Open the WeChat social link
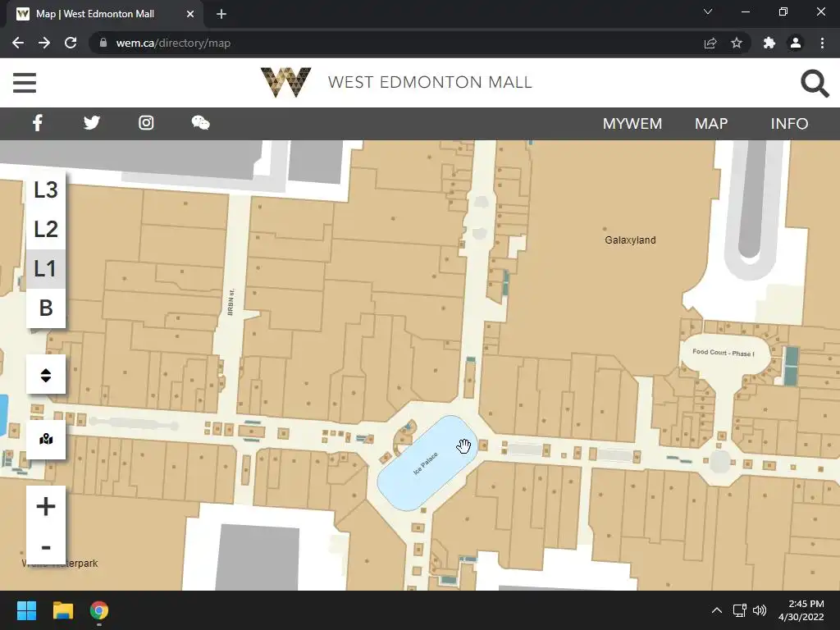Image resolution: width=840 pixels, height=630 pixels. pyautogui.click(x=200, y=123)
